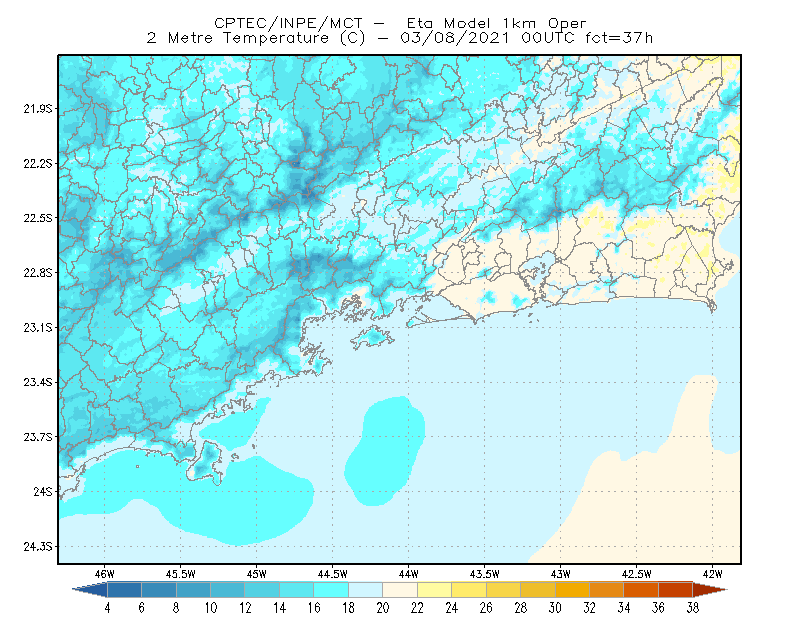Click the 42W longitude label

coord(713,574)
